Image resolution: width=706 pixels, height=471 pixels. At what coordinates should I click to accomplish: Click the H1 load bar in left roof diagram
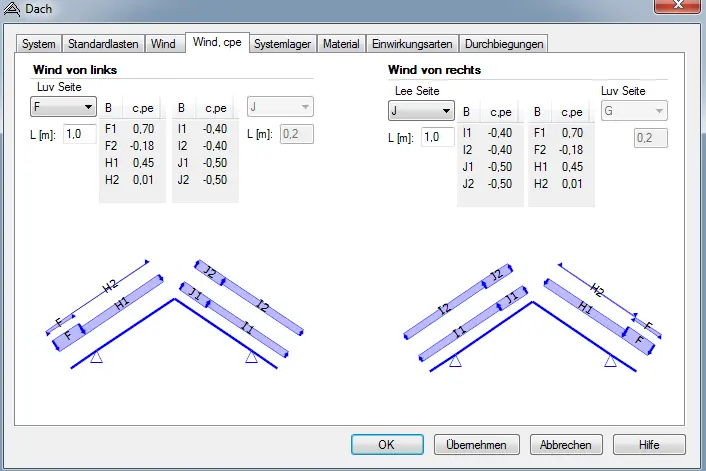click(x=122, y=304)
